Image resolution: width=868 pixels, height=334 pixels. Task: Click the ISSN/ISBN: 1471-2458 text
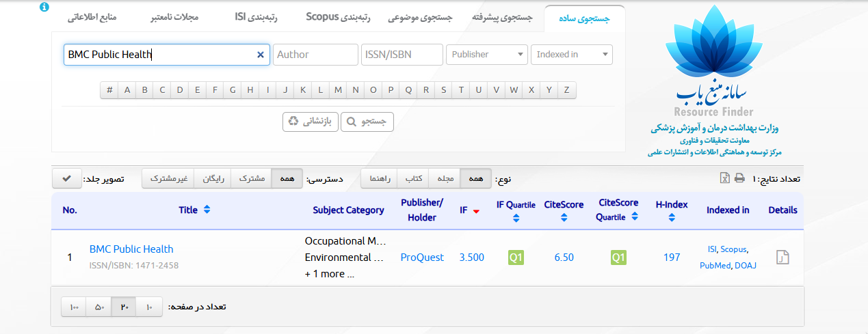(134, 265)
